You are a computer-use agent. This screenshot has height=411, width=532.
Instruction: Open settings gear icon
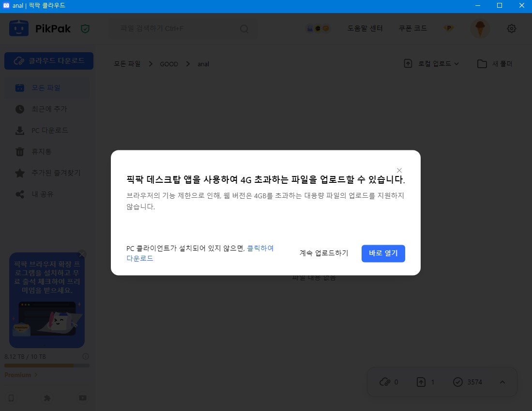pos(512,29)
